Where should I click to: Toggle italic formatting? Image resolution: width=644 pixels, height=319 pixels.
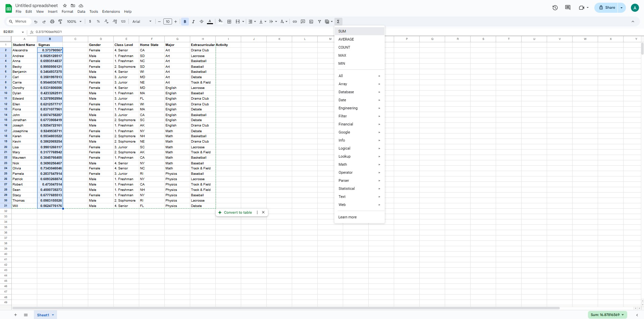193,21
